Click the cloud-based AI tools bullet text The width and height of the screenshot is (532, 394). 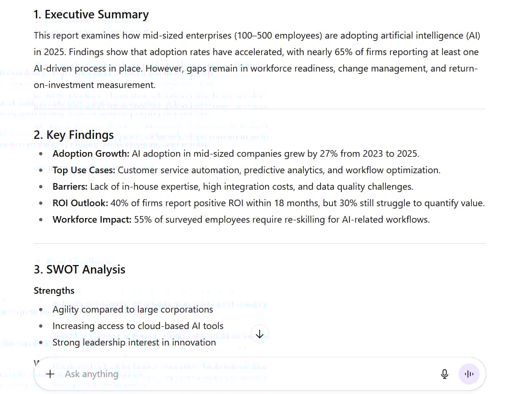click(x=138, y=326)
